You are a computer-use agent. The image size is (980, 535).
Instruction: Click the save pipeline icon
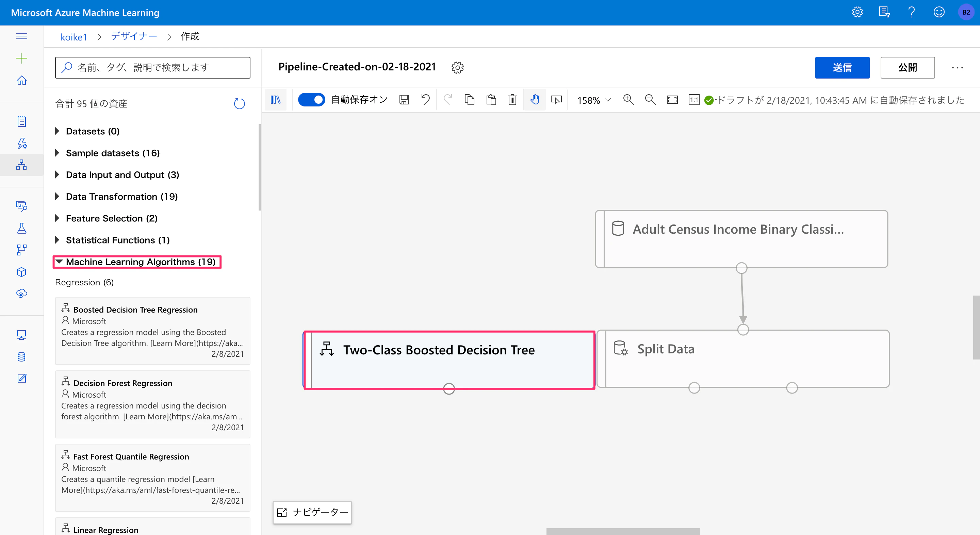tap(404, 100)
